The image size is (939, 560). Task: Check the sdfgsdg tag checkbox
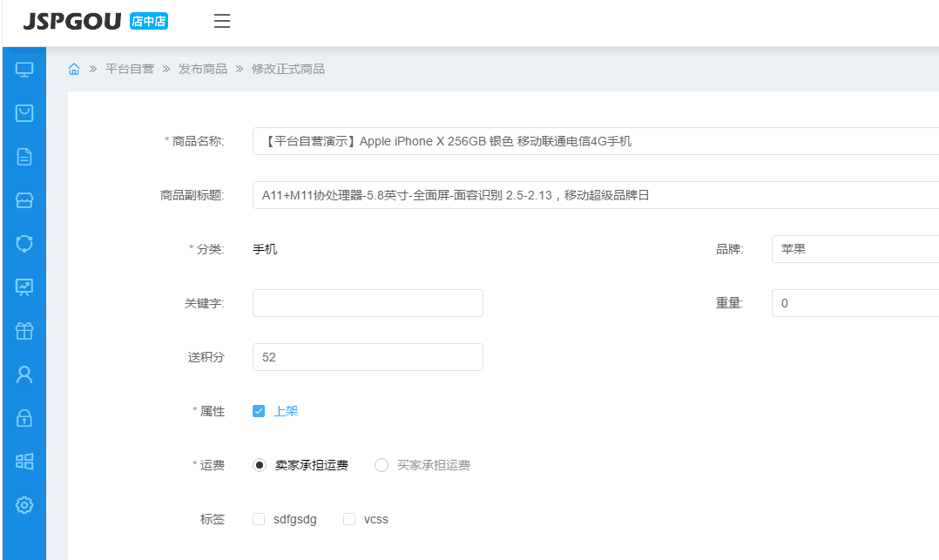coord(259,519)
